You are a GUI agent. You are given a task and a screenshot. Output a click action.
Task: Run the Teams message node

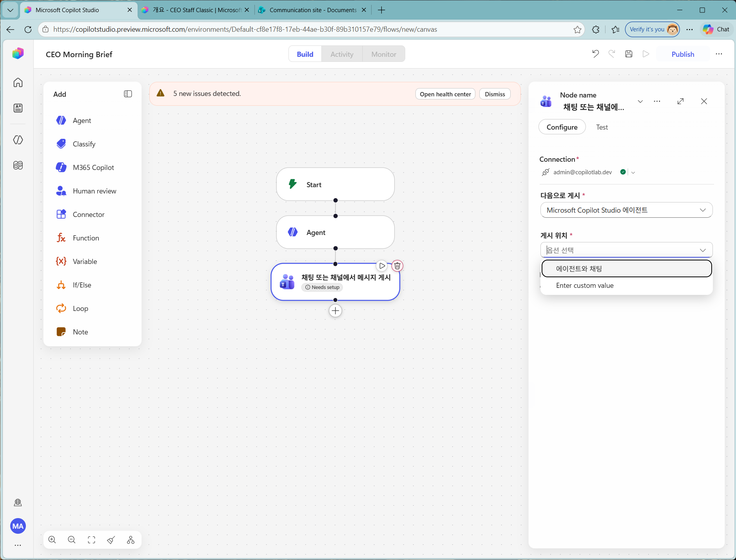click(382, 266)
